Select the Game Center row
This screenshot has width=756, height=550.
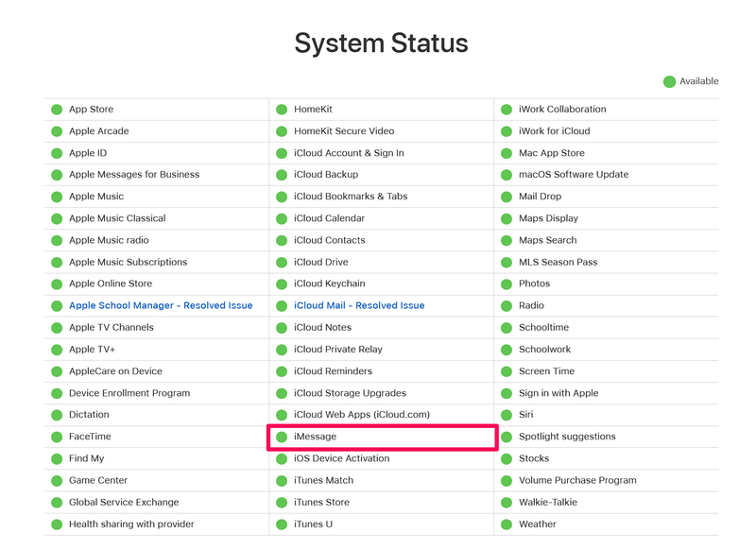98,480
